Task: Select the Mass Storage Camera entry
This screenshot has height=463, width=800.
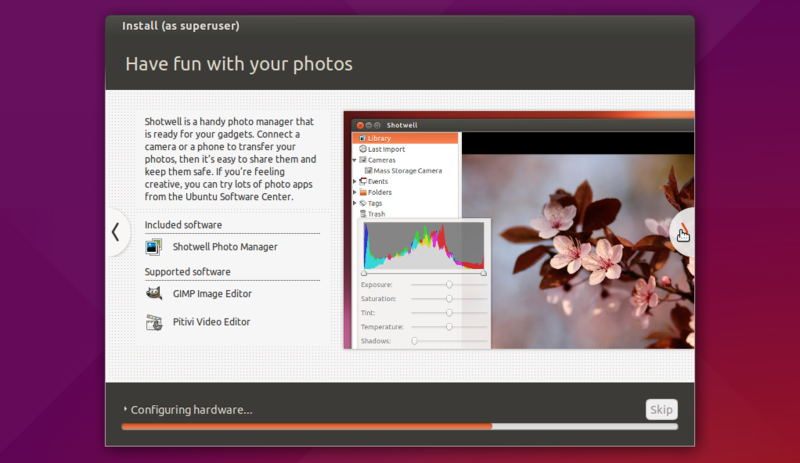Action: point(404,170)
